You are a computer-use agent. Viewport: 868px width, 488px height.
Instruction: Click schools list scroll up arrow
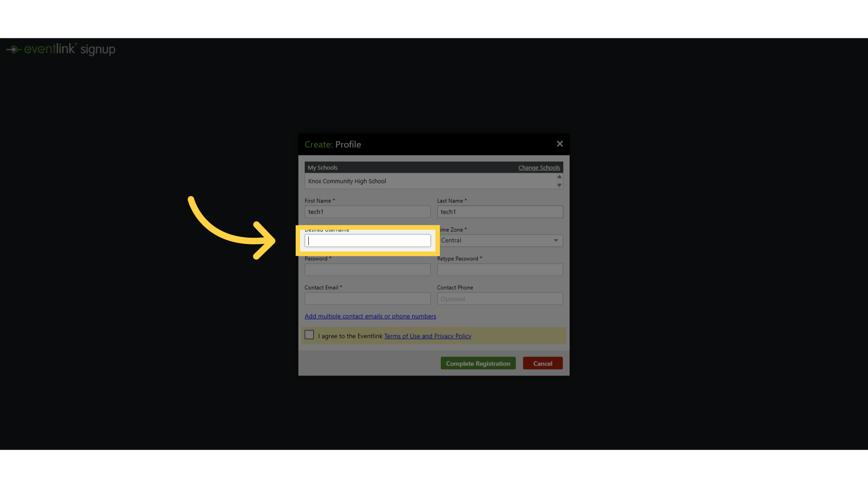(559, 177)
